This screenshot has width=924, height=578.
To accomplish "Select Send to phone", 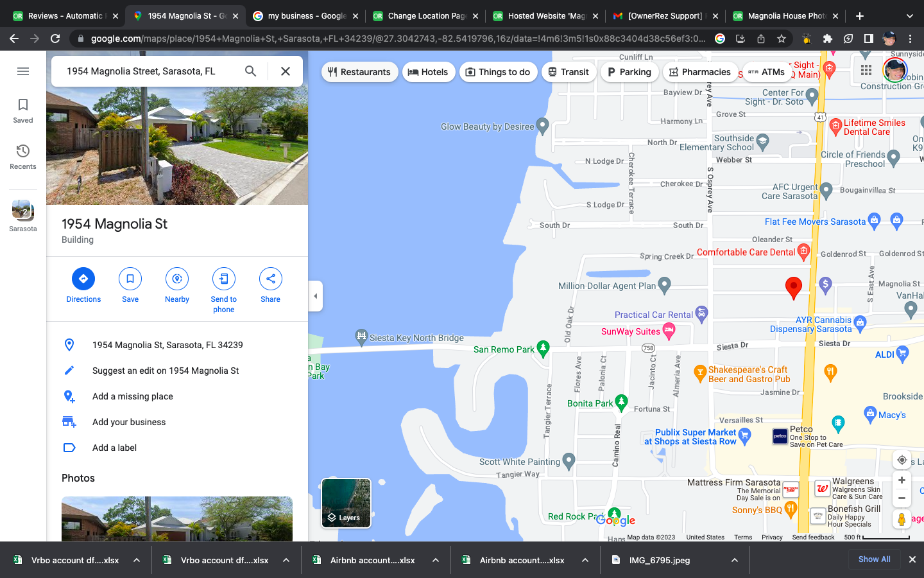I will click(223, 285).
